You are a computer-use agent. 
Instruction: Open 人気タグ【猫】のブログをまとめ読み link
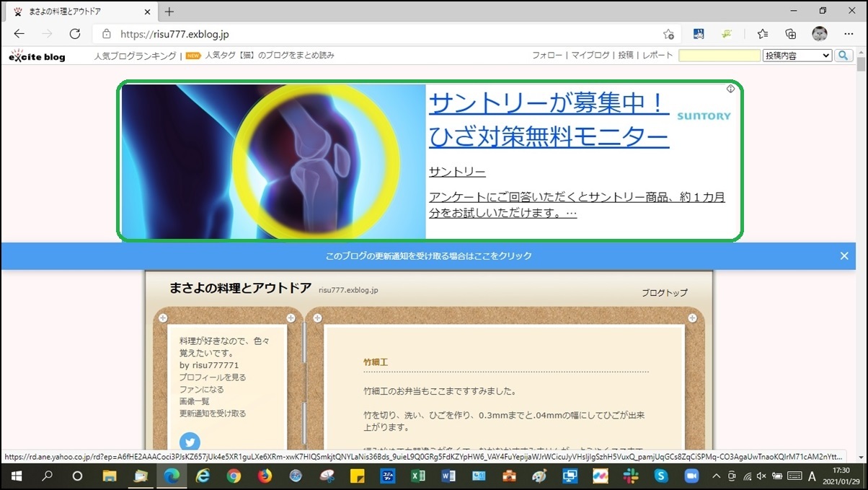coord(270,56)
